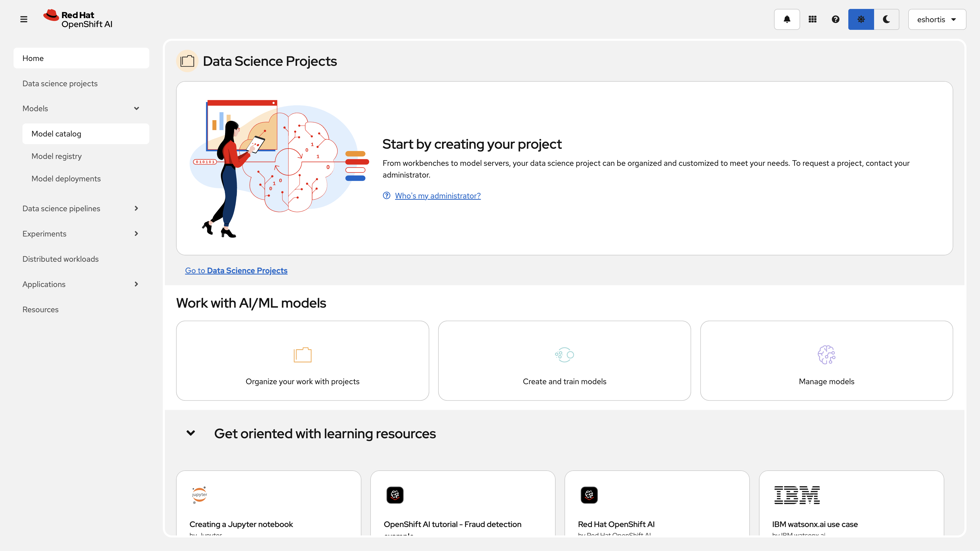Expand the Data science pipelines section
The width and height of the screenshot is (980, 551).
coord(136,208)
